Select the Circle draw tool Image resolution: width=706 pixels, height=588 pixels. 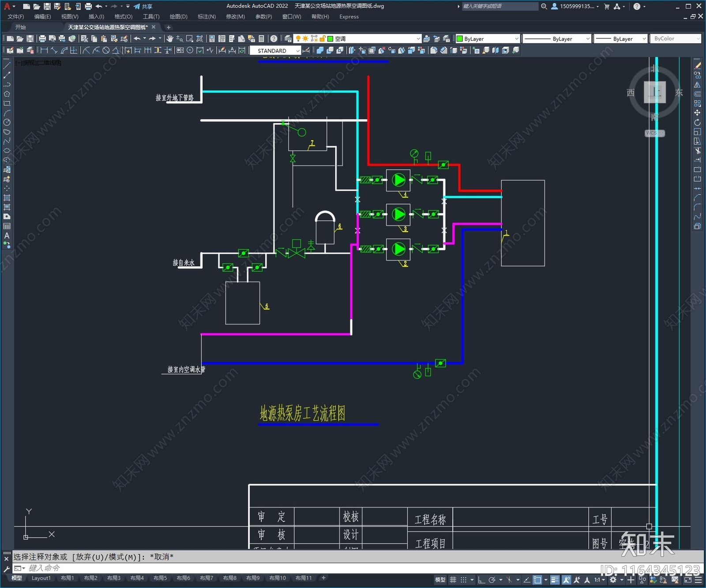click(x=7, y=122)
